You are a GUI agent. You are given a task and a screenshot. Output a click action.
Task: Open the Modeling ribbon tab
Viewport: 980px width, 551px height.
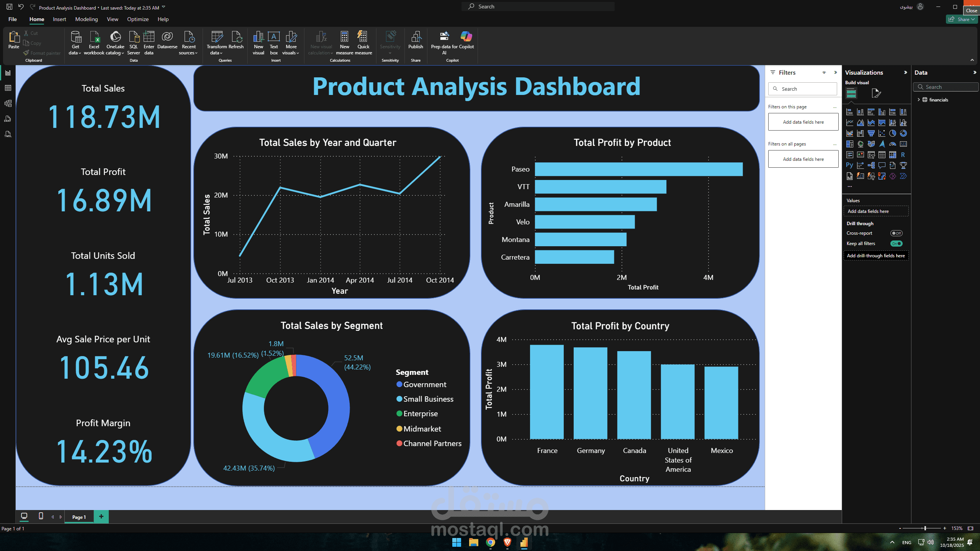(x=86, y=19)
